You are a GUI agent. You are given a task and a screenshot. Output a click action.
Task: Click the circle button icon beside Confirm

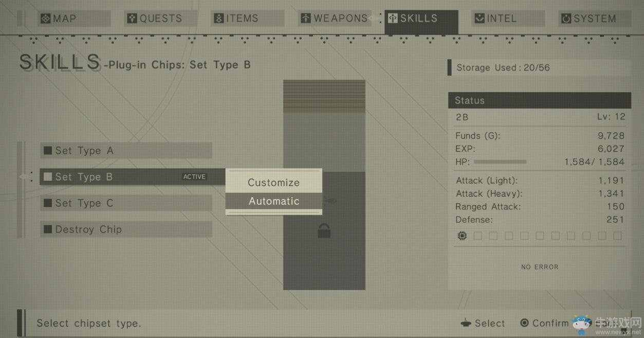pyautogui.click(x=524, y=323)
